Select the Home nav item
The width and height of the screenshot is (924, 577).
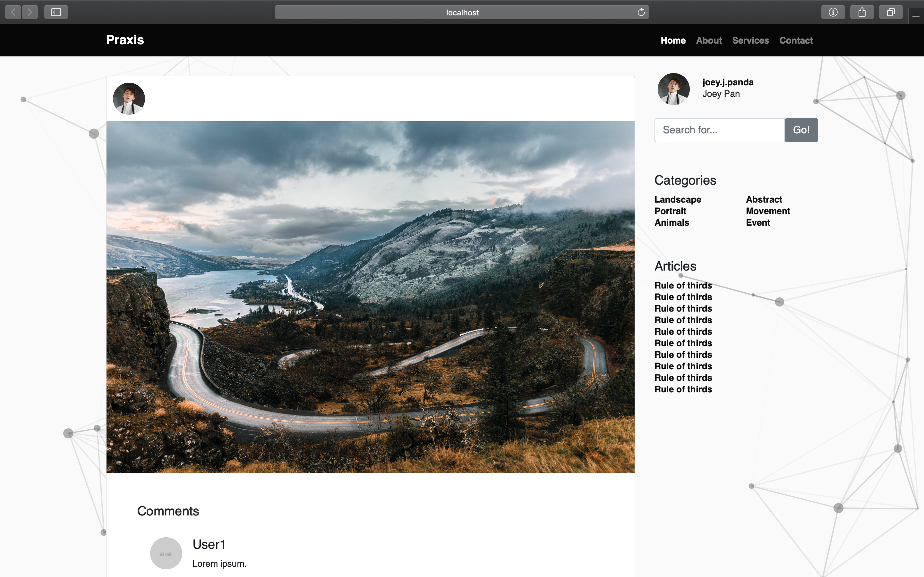(673, 40)
